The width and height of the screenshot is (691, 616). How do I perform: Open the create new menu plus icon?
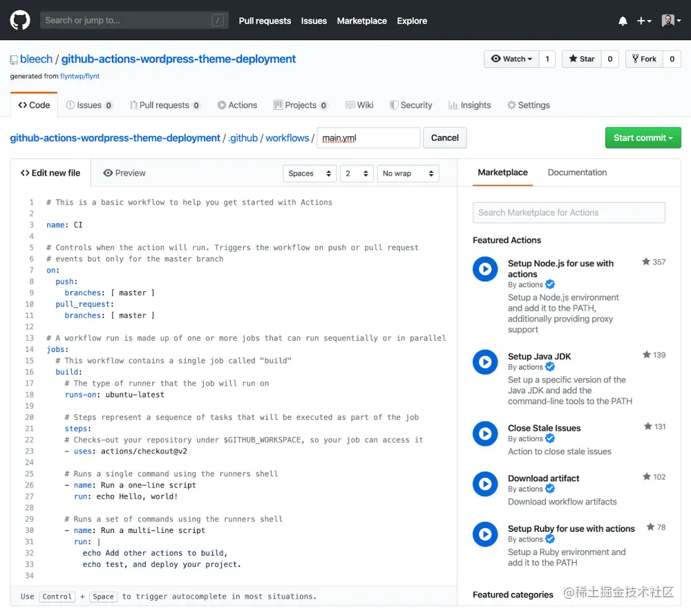point(644,21)
